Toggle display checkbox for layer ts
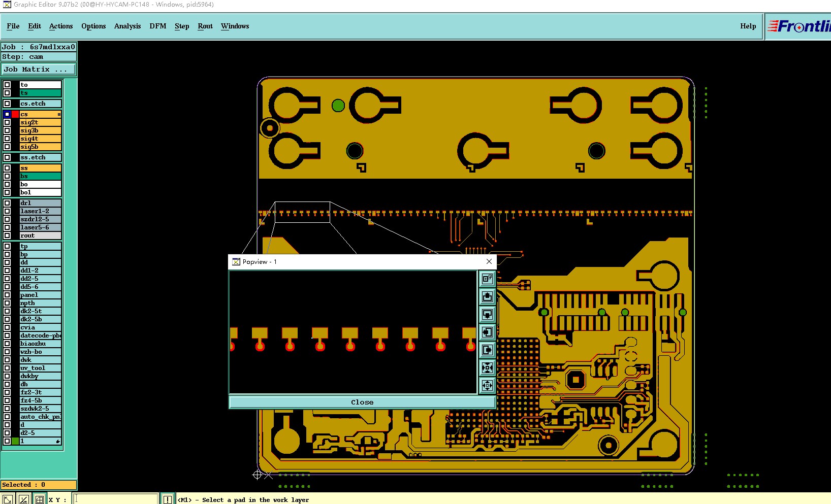 coord(7,93)
